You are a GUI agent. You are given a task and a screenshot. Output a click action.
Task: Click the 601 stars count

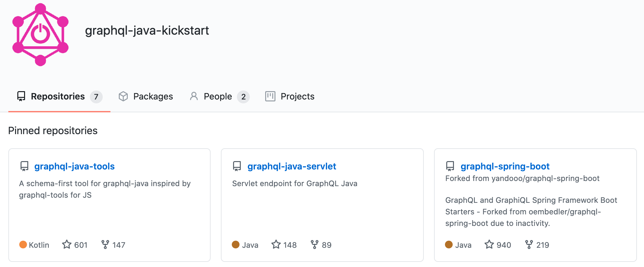click(81, 245)
